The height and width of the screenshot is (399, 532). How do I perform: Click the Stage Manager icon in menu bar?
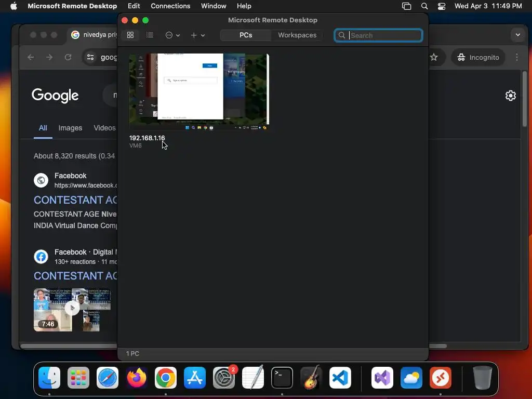point(406,6)
